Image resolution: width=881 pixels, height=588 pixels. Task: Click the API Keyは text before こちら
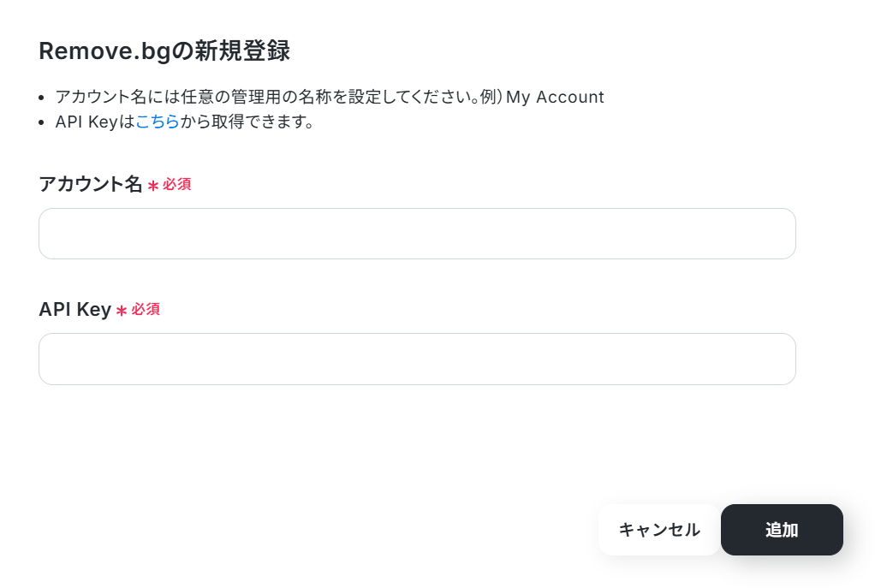point(95,122)
